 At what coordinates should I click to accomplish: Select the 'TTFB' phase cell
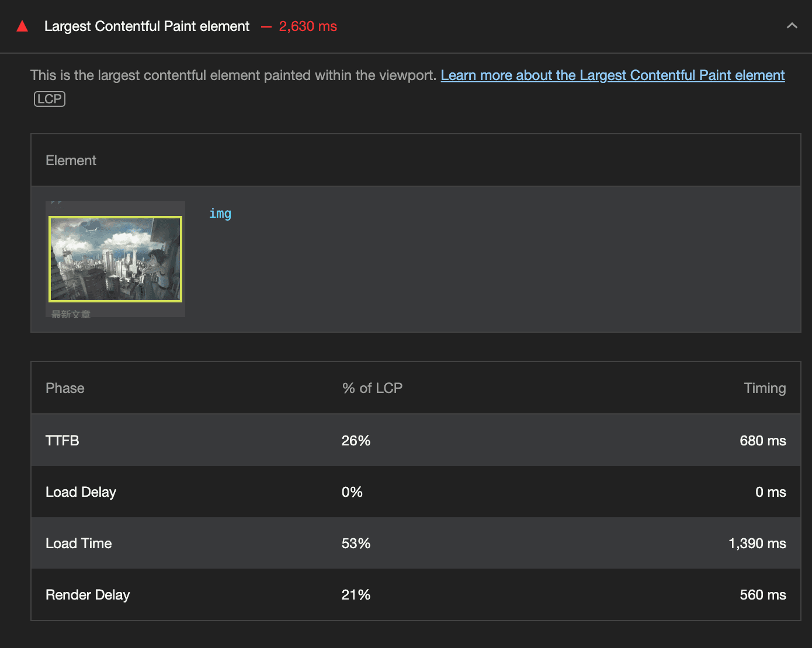62,441
